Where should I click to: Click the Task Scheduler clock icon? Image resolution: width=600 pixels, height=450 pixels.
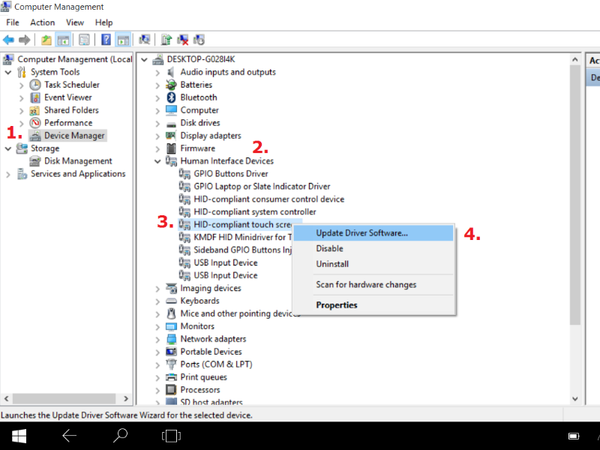(35, 85)
